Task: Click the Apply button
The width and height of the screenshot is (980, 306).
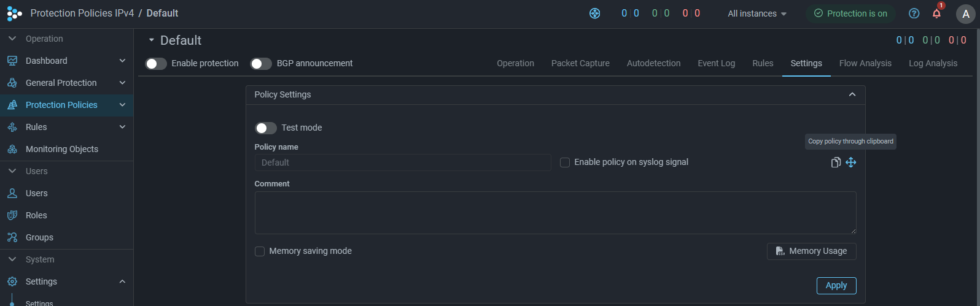Action: click(836, 286)
